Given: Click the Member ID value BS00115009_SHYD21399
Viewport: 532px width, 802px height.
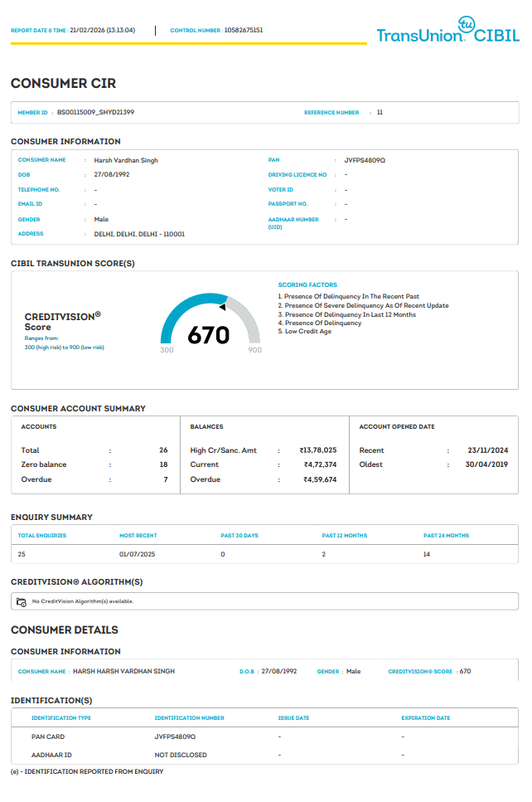Looking at the screenshot, I should pos(95,112).
